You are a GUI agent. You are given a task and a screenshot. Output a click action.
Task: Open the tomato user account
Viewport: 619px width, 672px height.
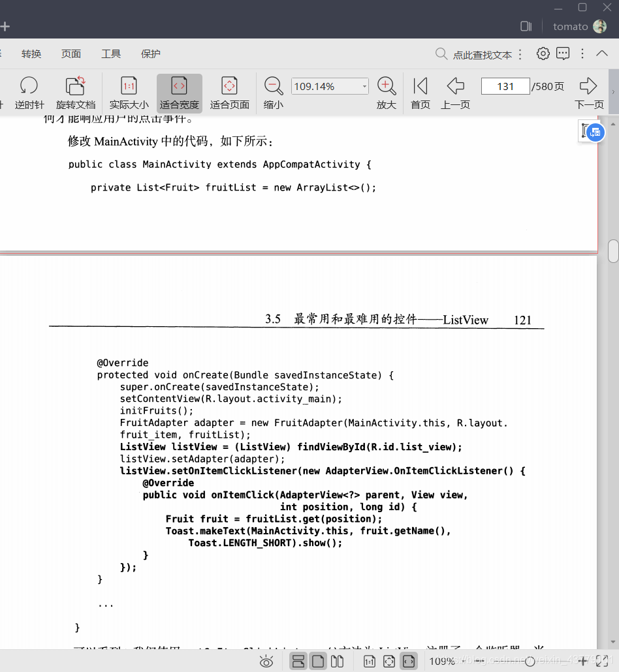tap(570, 27)
